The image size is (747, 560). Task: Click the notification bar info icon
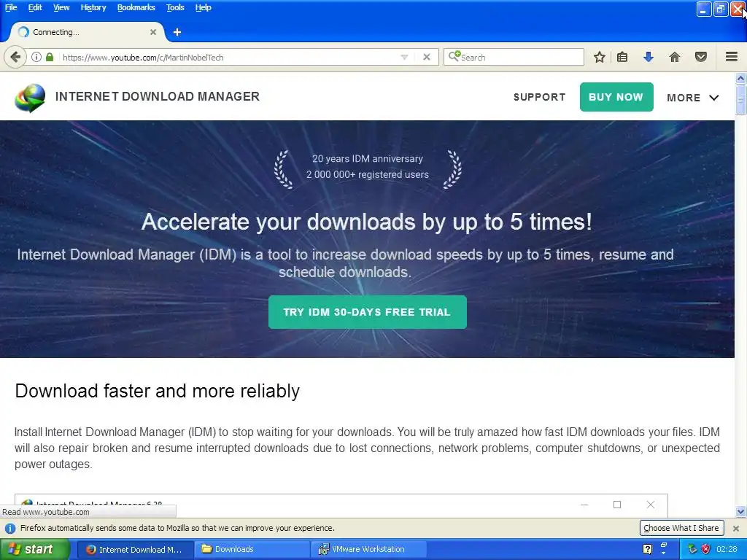point(10,528)
